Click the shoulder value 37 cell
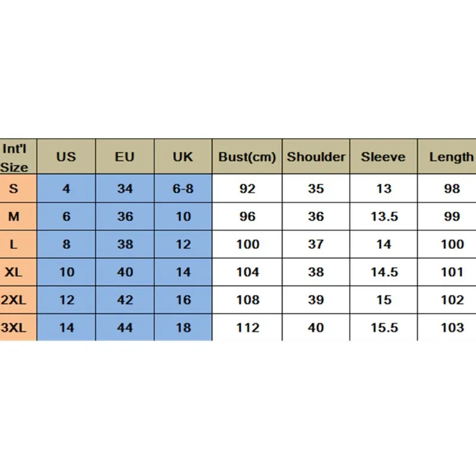This screenshot has height=476, width=476. (x=316, y=245)
